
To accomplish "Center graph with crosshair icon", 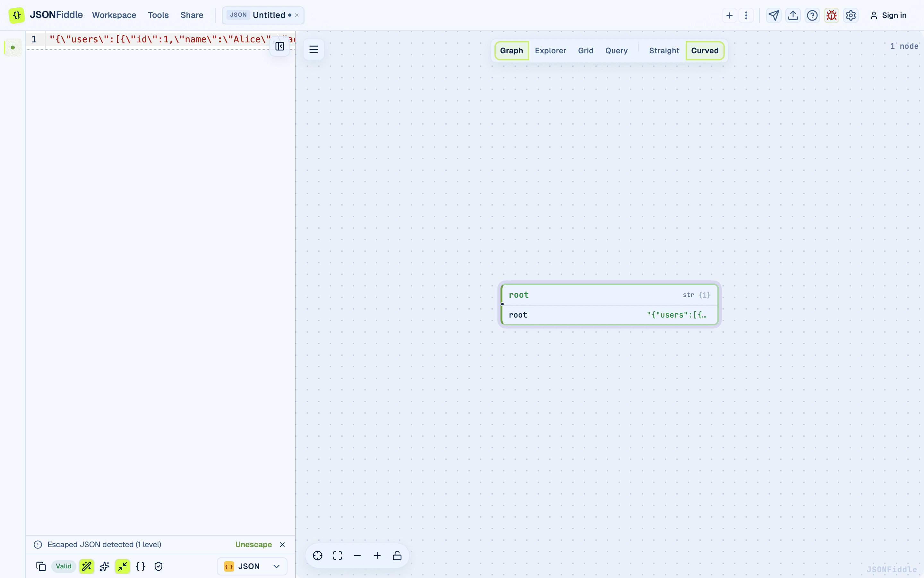I will click(318, 556).
